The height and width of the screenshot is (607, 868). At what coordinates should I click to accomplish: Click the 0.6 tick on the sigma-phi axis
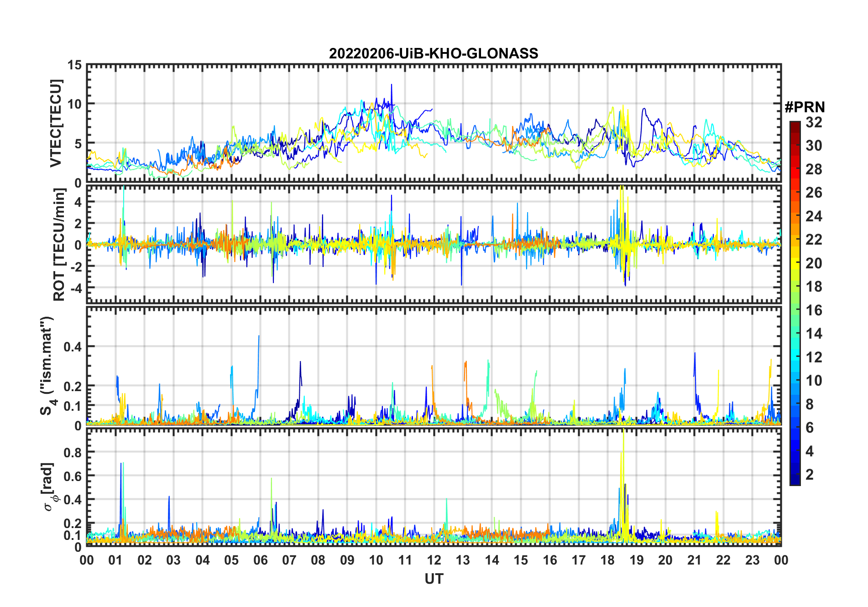click(73, 476)
